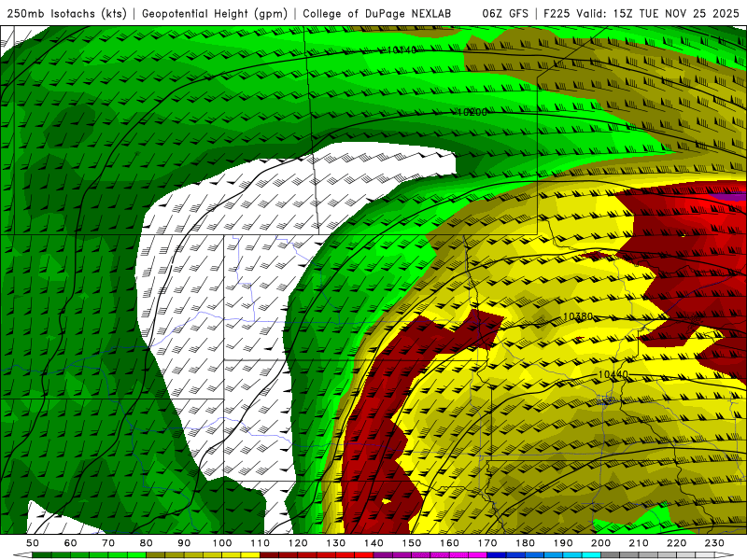
Task: Click the left arrow cap of the colorbar
Action: 22,554
